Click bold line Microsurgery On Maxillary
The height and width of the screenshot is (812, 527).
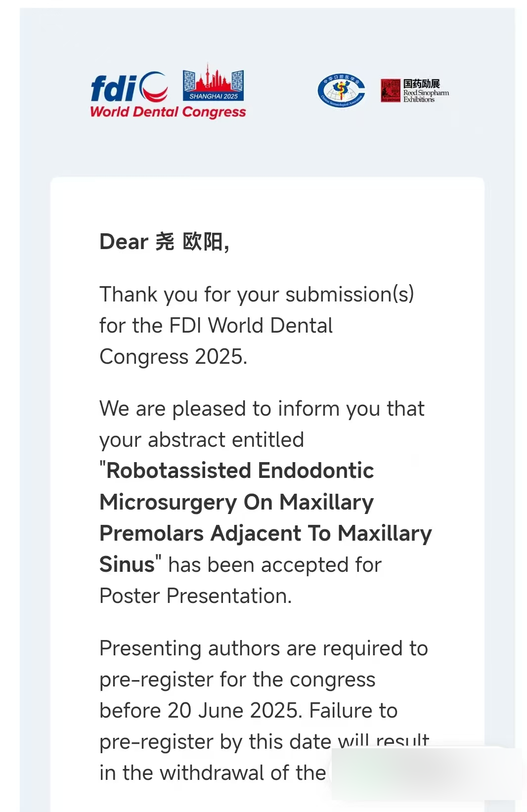236,503
